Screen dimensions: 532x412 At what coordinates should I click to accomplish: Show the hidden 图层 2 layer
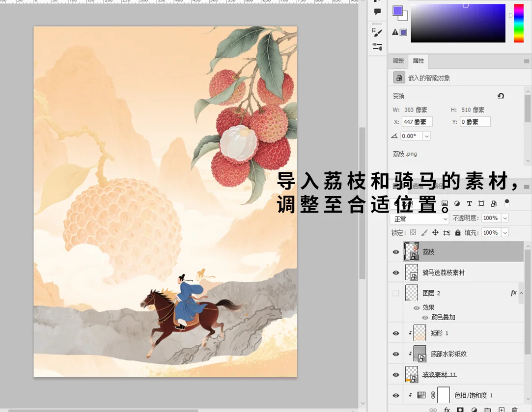[395, 293]
